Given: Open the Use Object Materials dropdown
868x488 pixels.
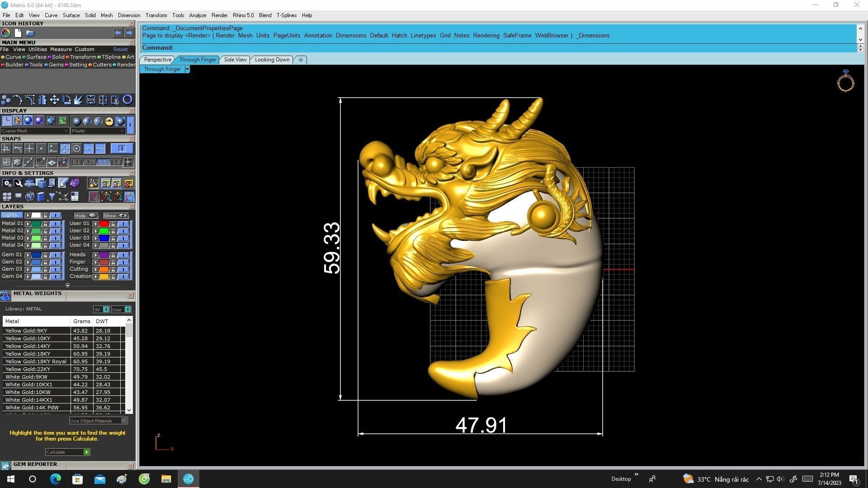Looking at the screenshot, I should pyautogui.click(x=99, y=421).
